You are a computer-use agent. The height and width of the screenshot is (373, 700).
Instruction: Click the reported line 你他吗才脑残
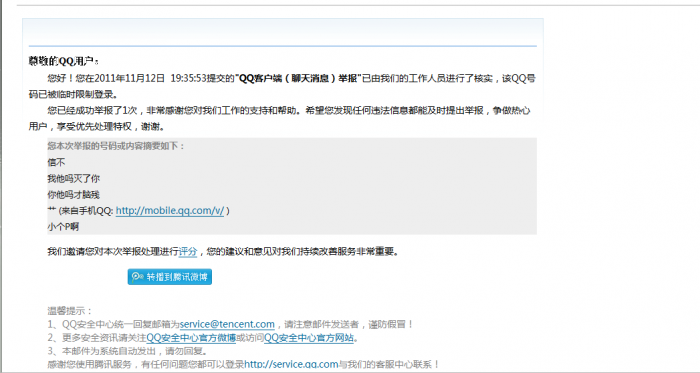coord(74,195)
